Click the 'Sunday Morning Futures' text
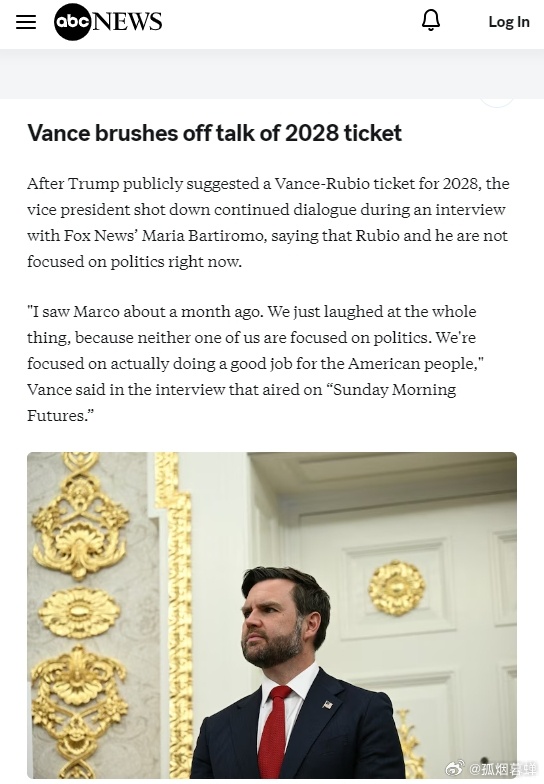 tap(242, 402)
